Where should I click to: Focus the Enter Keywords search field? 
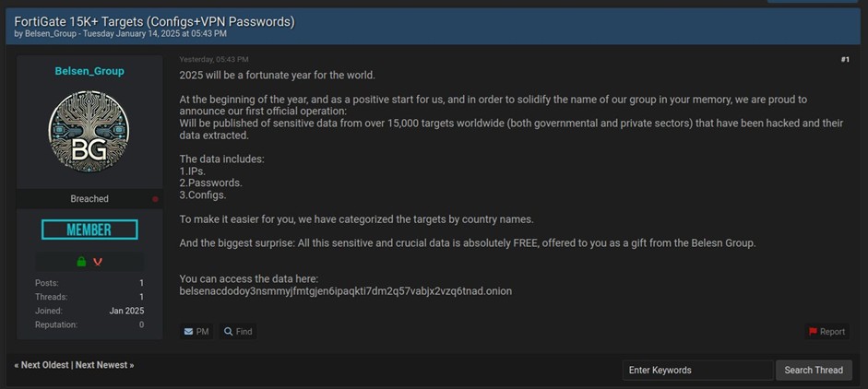coord(696,370)
